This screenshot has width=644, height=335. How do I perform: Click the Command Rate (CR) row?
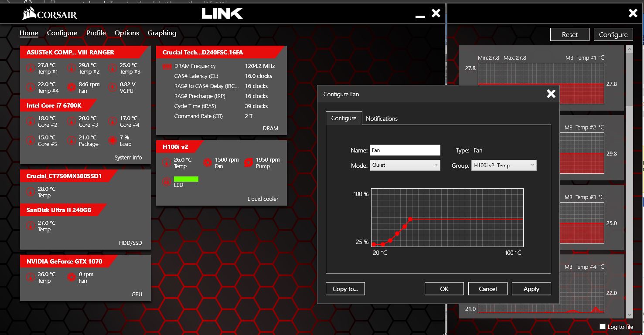[x=221, y=116]
